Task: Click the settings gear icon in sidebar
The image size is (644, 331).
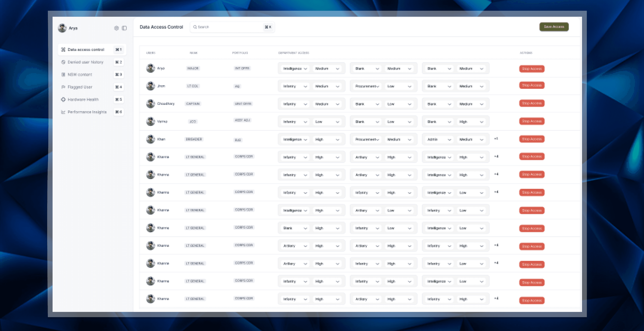Action: [x=116, y=28]
